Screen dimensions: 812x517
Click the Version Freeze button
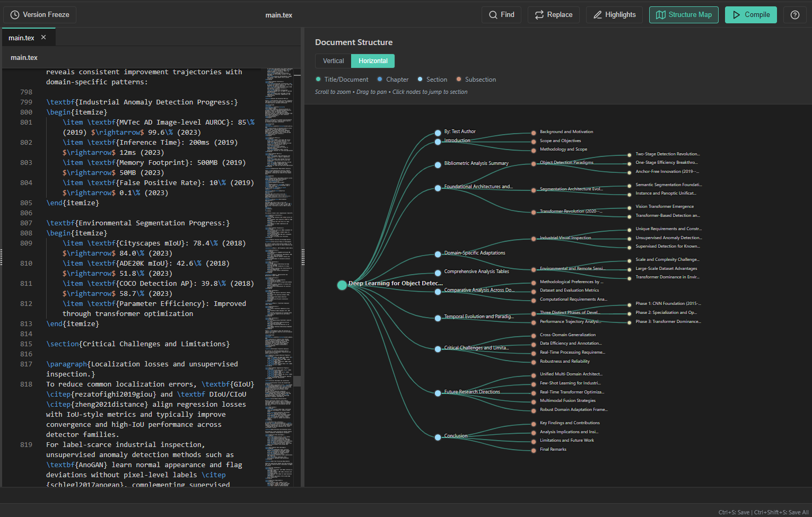(39, 14)
